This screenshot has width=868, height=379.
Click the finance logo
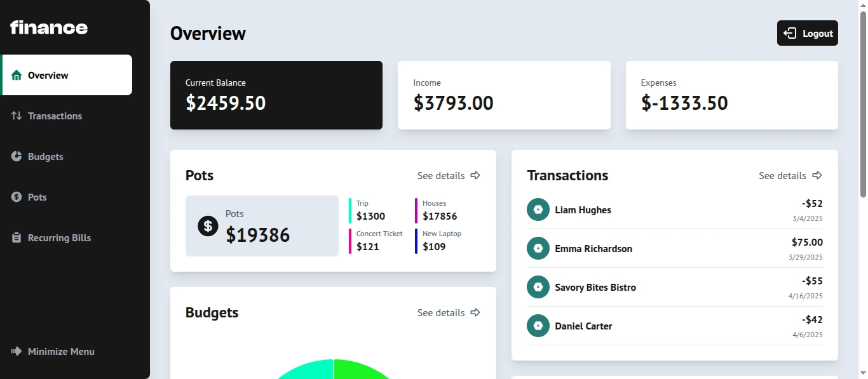pyautogui.click(x=49, y=27)
